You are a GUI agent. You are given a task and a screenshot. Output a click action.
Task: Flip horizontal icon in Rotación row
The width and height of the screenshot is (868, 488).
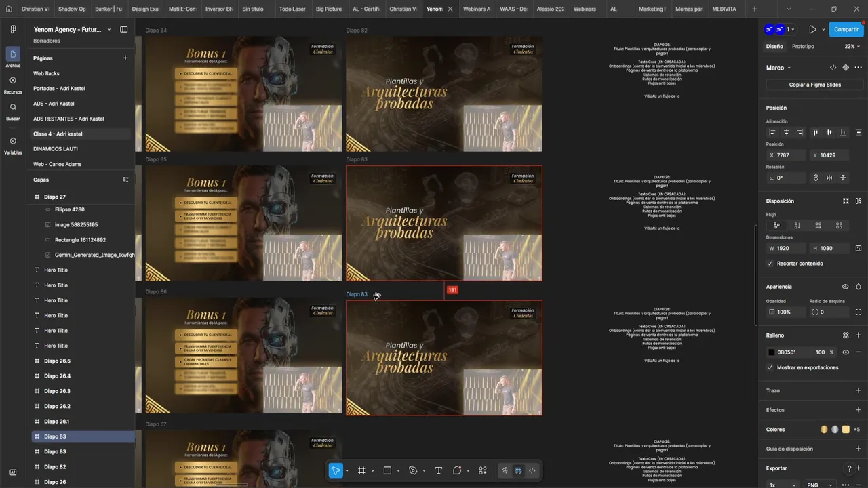coord(829,178)
